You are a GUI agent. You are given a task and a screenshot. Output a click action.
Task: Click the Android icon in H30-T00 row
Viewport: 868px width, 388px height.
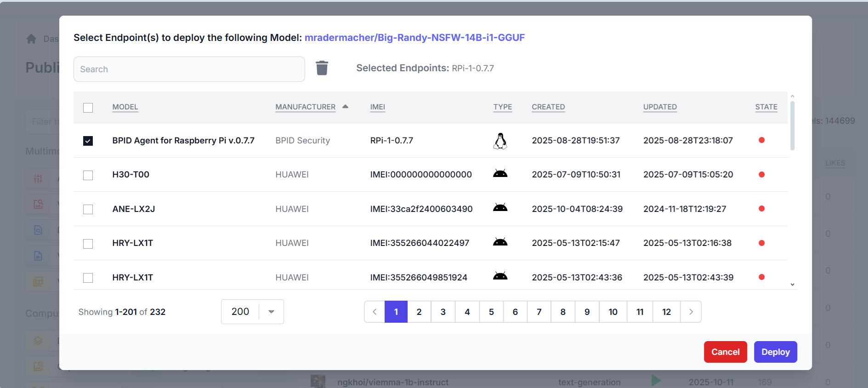pyautogui.click(x=500, y=174)
